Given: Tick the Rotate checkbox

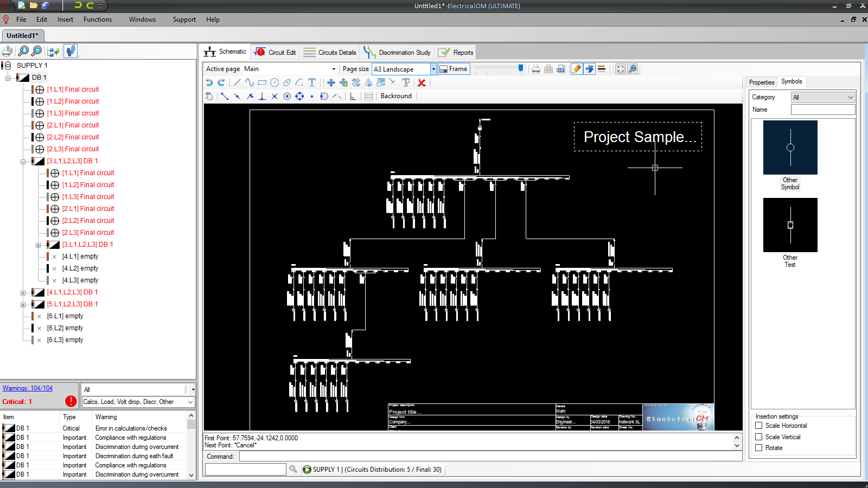Looking at the screenshot, I should [759, 448].
